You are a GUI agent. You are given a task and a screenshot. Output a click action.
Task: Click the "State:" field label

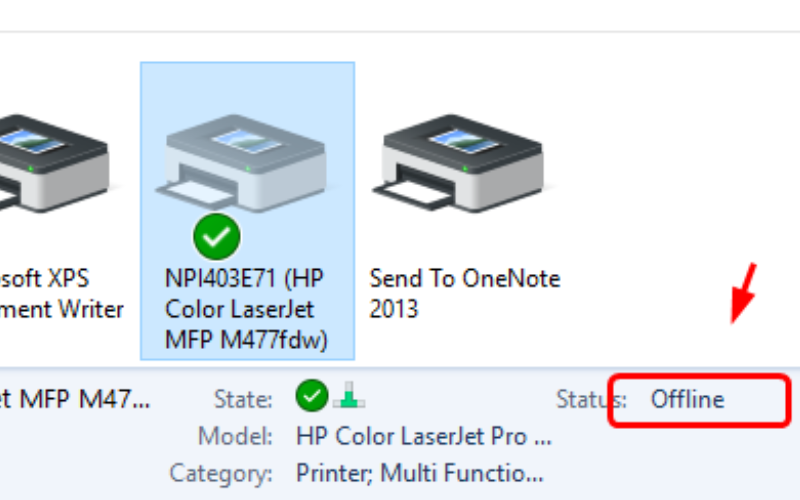tap(242, 400)
